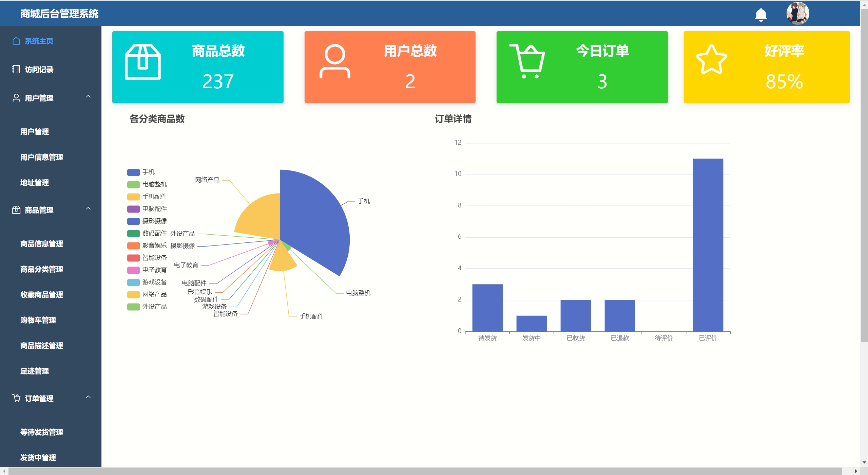Click the shopping cart icon in 今日订单 card

pos(527,61)
